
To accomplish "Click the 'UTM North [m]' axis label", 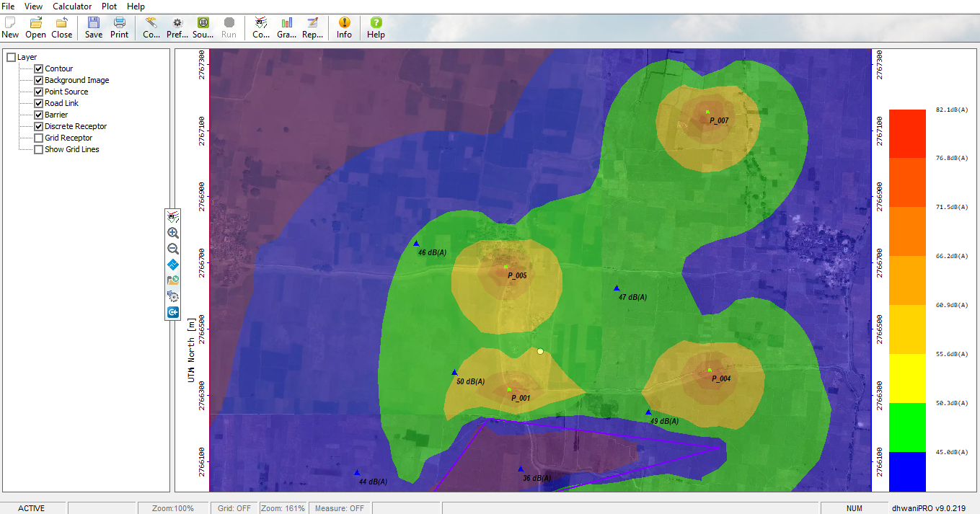I will [192, 352].
